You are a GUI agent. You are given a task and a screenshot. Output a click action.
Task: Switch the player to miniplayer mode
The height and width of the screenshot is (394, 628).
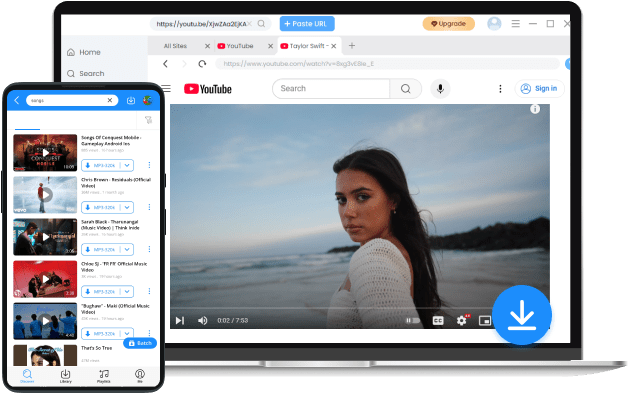coord(485,321)
